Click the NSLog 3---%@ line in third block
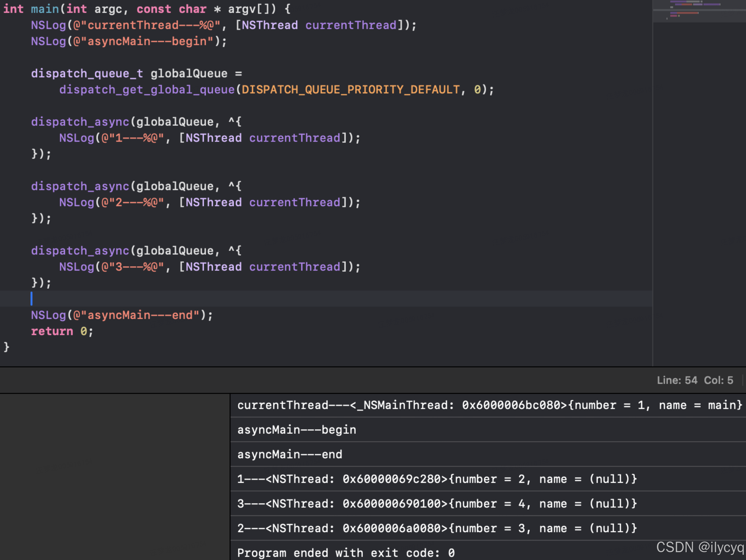This screenshot has height=560, width=746. tap(210, 267)
